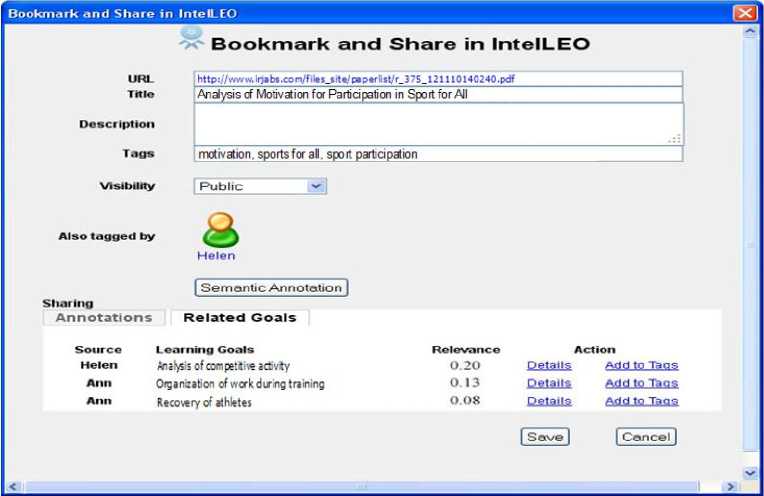Viewport: 764px width, 496px height.
Task: Select the Related Goals tab
Action: click(240, 318)
